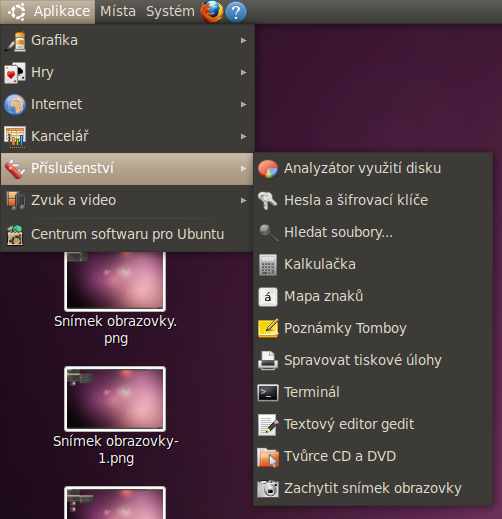
Task: Click the Zachytit snímek obrazovky camera icon
Action: (x=268, y=489)
